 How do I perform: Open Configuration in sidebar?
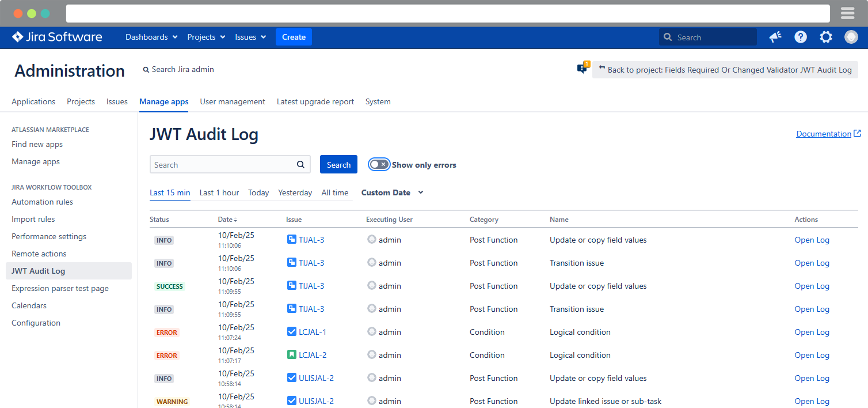point(36,323)
